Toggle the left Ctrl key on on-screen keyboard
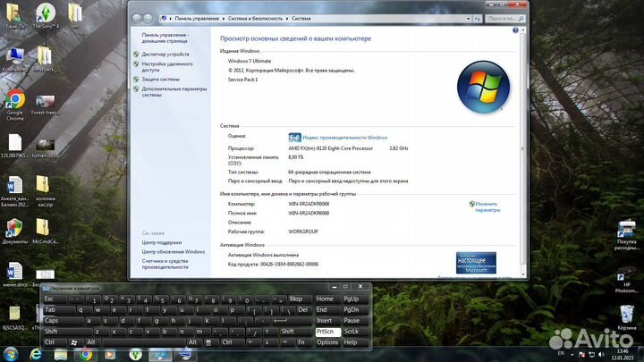The width and height of the screenshot is (644, 362). point(55,342)
